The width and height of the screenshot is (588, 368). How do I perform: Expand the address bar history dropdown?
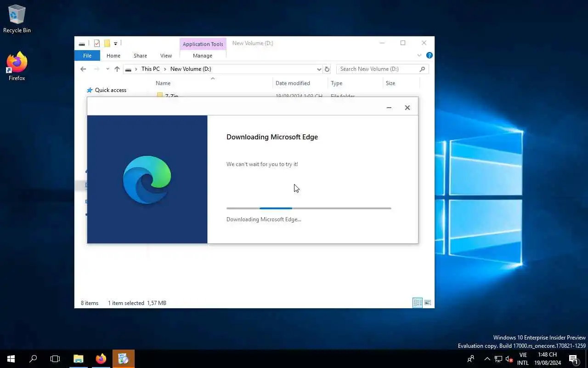coord(319,69)
